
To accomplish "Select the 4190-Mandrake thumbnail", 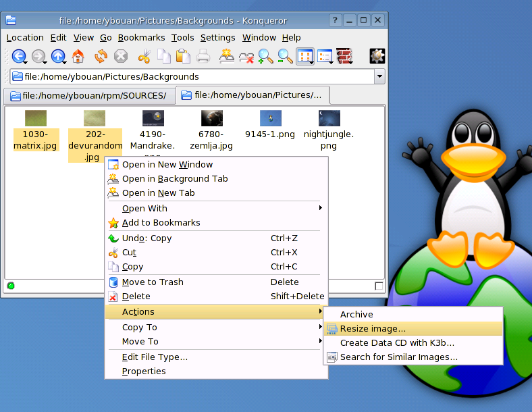I will point(153,118).
